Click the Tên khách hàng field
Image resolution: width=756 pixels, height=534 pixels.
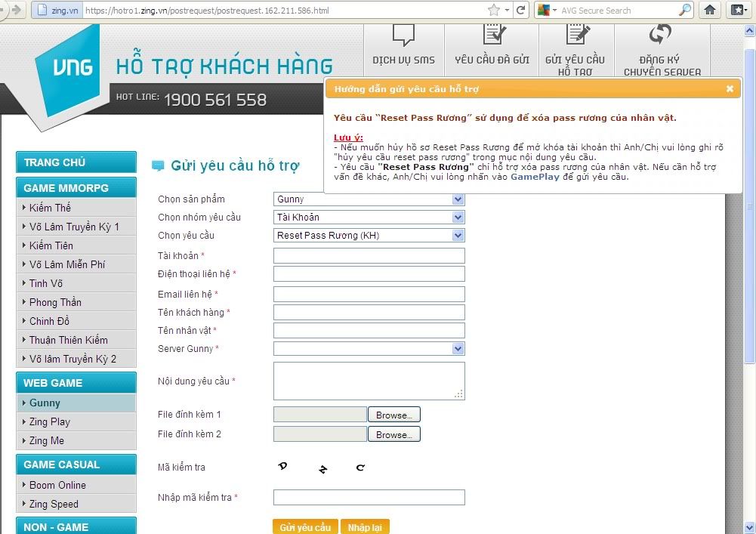[x=369, y=313]
